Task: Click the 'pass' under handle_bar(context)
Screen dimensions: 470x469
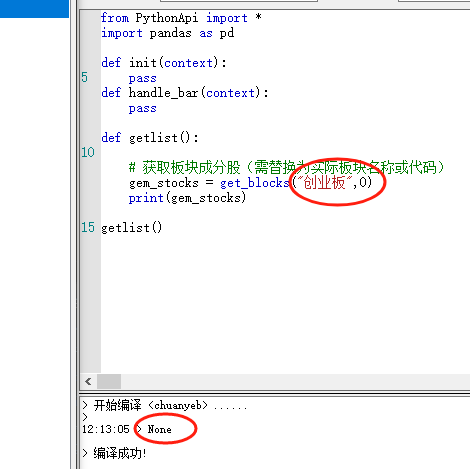Action: coord(142,108)
